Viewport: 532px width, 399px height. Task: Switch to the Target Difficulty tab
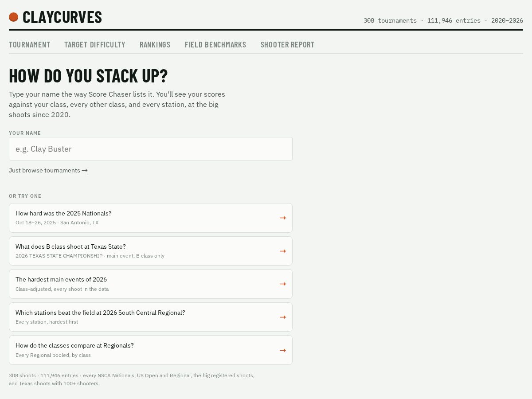tap(95, 45)
